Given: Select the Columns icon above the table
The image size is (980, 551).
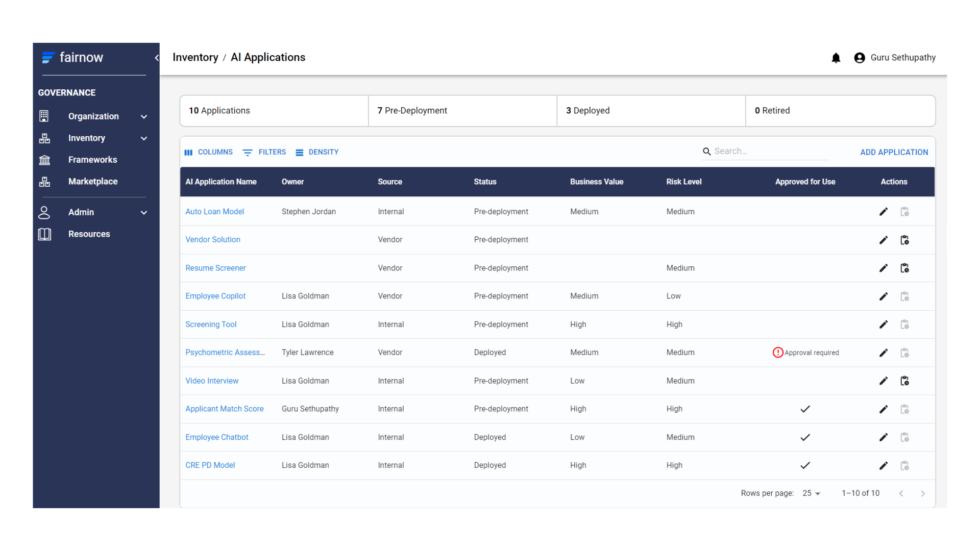Looking at the screenshot, I should [189, 152].
